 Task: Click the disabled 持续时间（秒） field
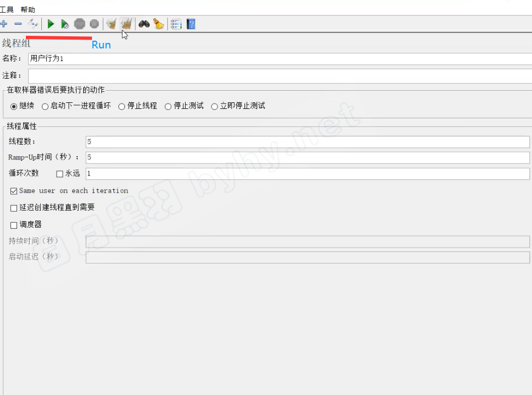coord(307,242)
